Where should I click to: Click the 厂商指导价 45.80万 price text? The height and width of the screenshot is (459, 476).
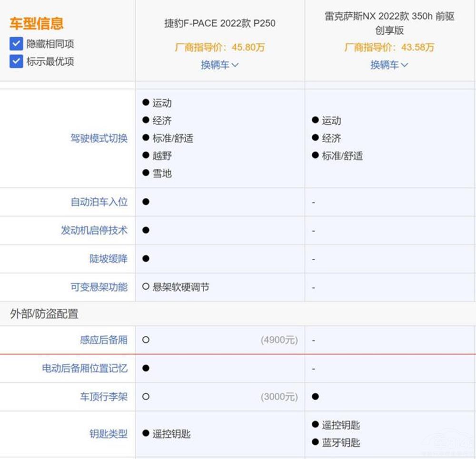(220, 48)
